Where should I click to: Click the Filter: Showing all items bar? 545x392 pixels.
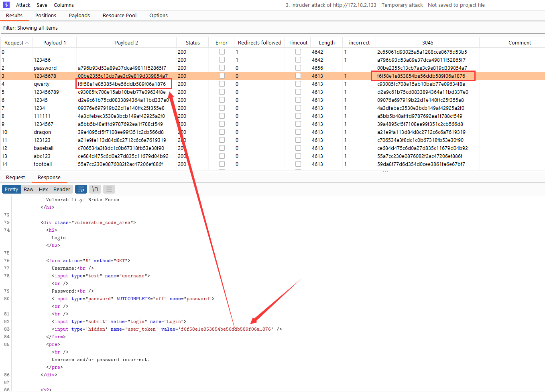pos(272,28)
